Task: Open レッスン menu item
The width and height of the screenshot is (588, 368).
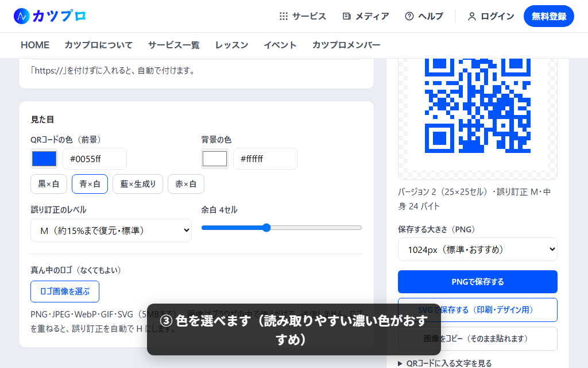Action: pos(231,45)
